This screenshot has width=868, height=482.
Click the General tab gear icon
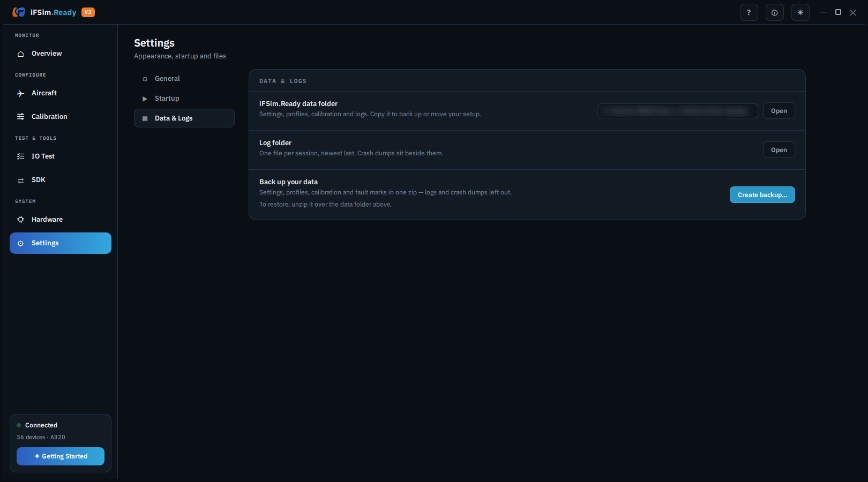(x=145, y=79)
